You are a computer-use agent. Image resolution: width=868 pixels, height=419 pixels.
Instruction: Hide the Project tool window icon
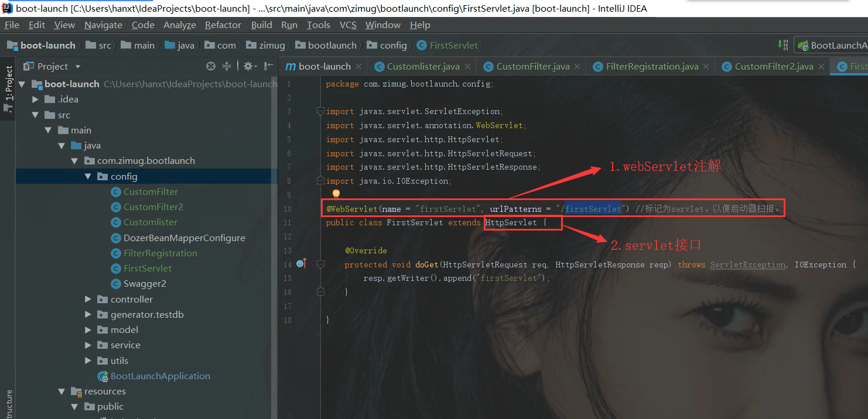268,66
